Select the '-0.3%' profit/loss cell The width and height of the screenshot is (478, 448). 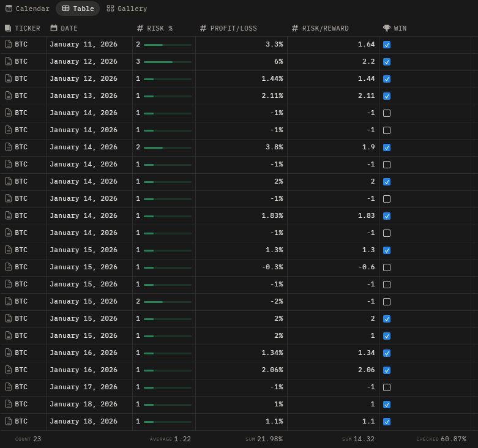241,267
